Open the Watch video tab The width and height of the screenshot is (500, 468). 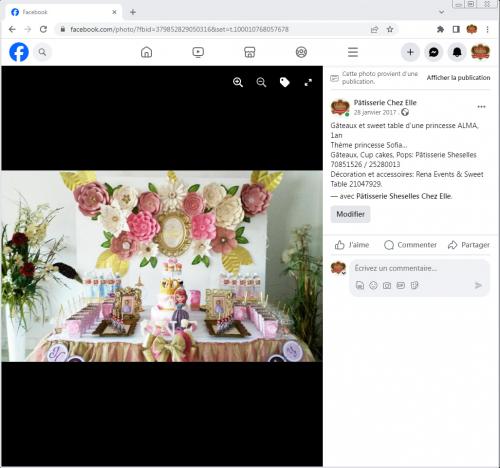point(198,52)
